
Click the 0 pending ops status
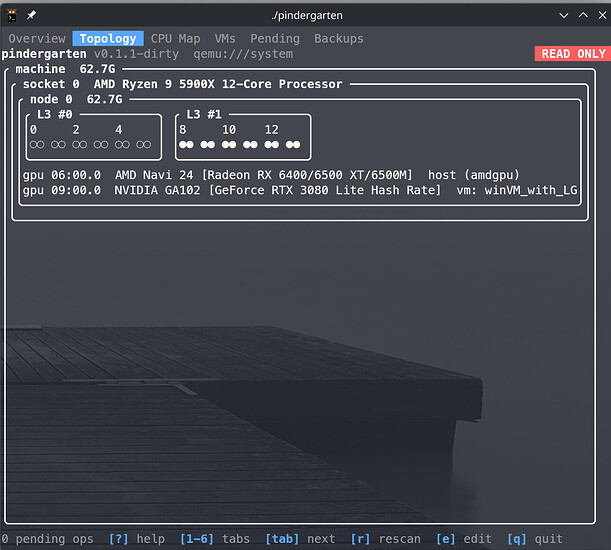coord(48,539)
